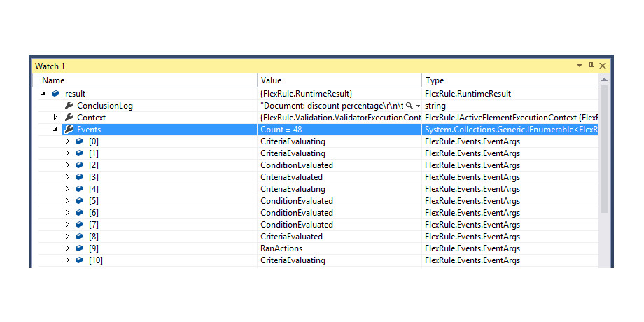Select the ConclusionLog value string
644x322 pixels.
[332, 106]
